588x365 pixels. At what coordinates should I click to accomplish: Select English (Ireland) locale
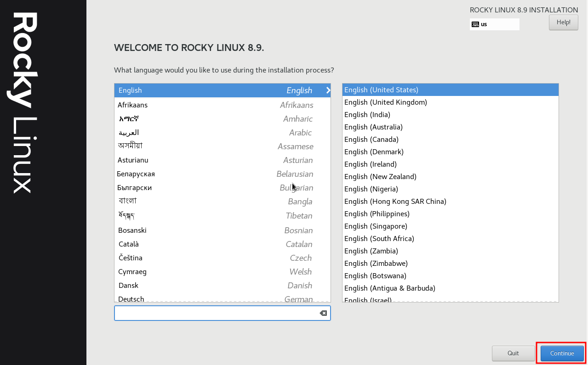point(451,164)
